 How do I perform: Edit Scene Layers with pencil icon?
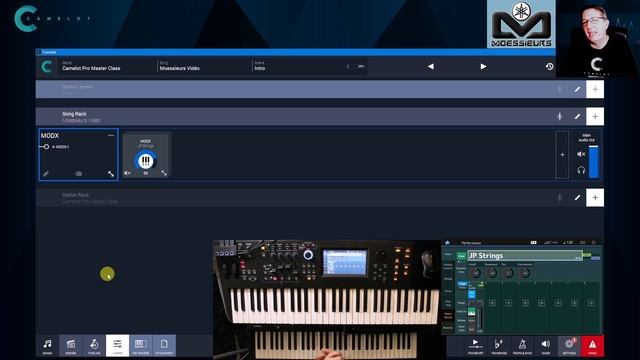point(577,89)
